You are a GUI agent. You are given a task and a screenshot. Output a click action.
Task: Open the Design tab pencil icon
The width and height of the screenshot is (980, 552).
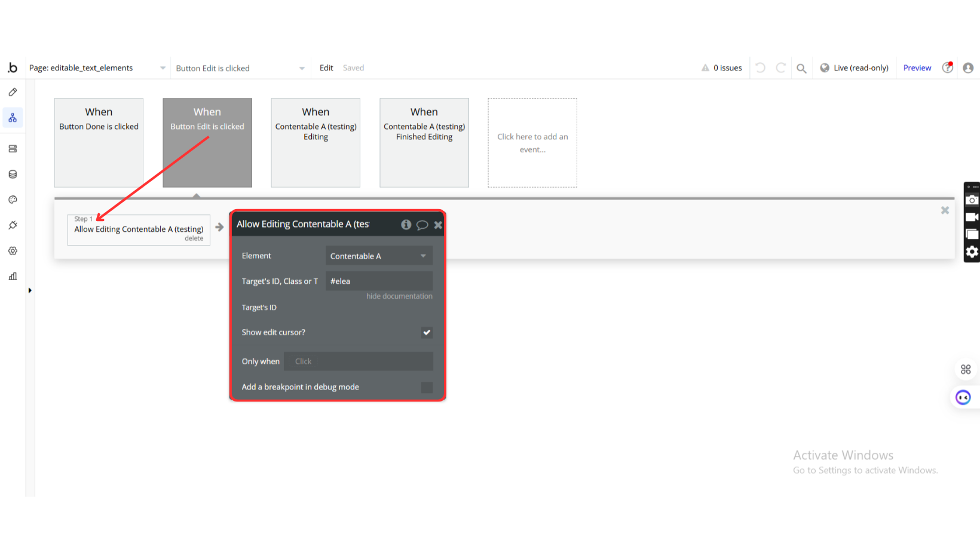pyautogui.click(x=13, y=92)
